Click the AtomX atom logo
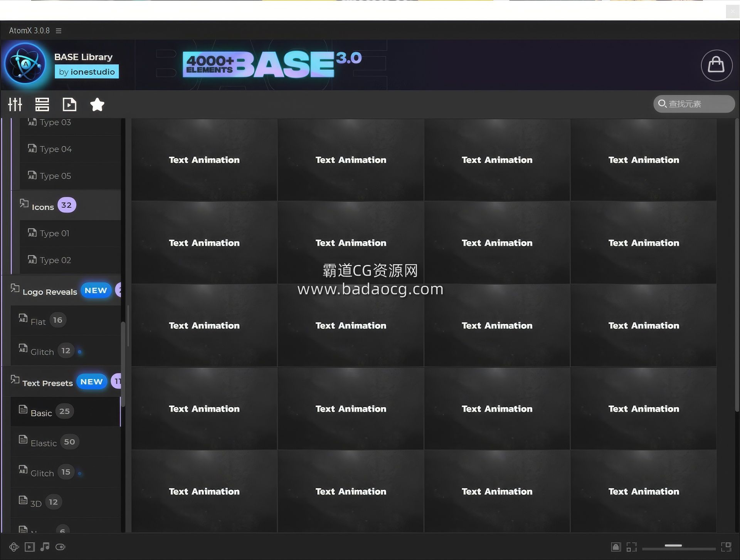This screenshot has width=740, height=560. coord(25,64)
